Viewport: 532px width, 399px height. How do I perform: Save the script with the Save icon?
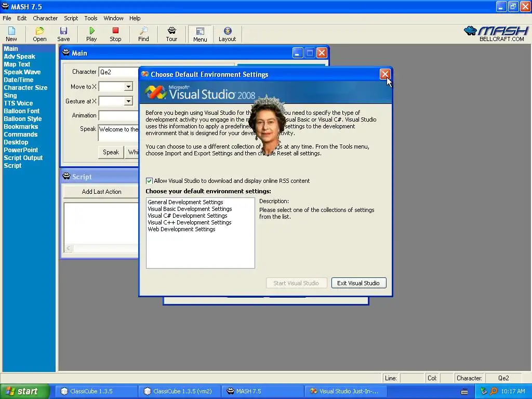point(63,34)
